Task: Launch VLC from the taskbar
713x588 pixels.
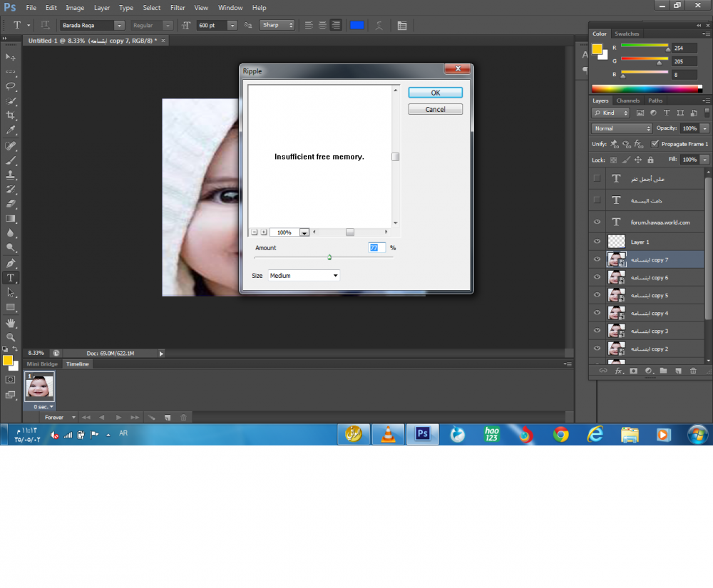Action: 388,434
